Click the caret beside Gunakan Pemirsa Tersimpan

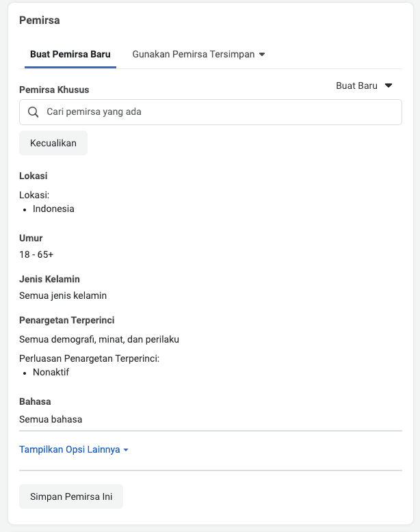pos(262,55)
